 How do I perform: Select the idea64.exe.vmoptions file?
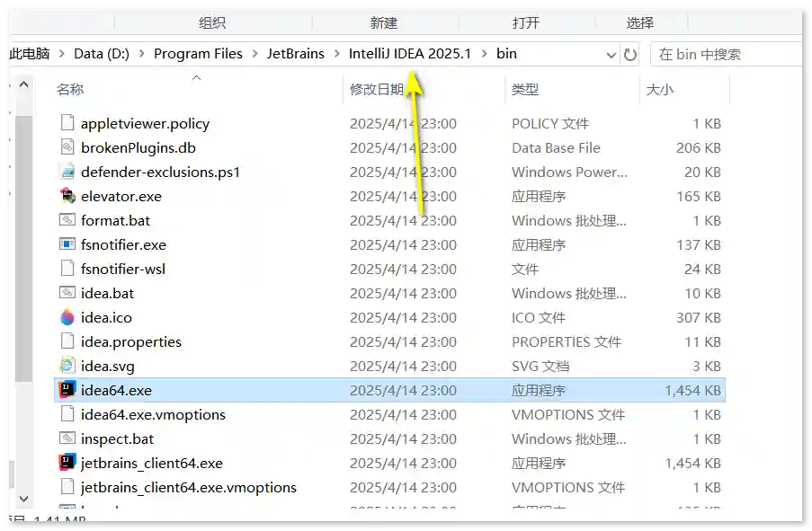pos(153,414)
